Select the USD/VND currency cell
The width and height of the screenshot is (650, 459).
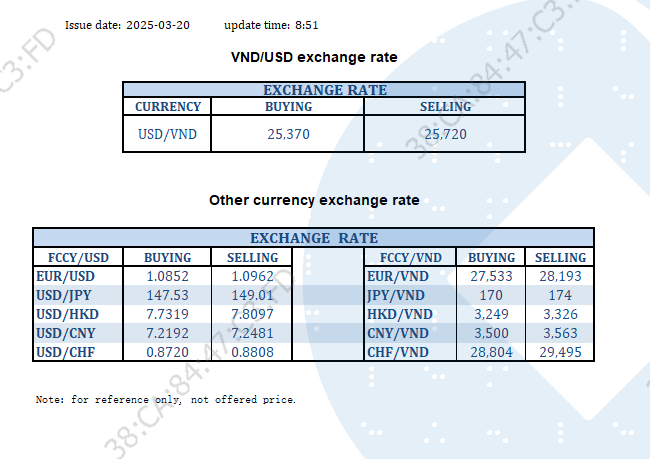point(167,134)
